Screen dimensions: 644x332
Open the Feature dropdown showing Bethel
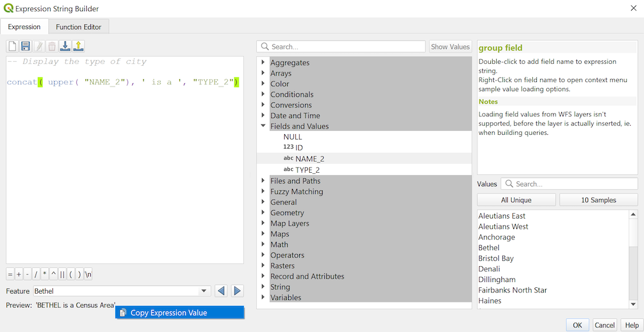coord(204,291)
